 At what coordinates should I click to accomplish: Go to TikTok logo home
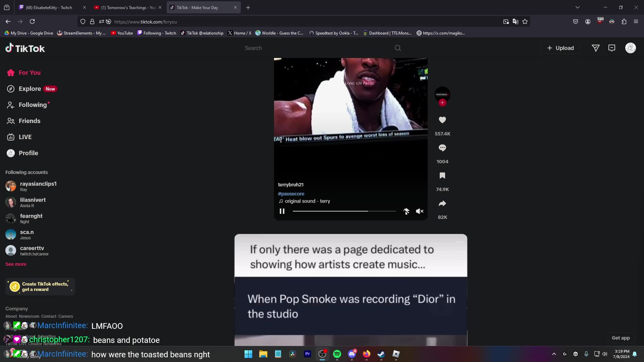click(25, 48)
